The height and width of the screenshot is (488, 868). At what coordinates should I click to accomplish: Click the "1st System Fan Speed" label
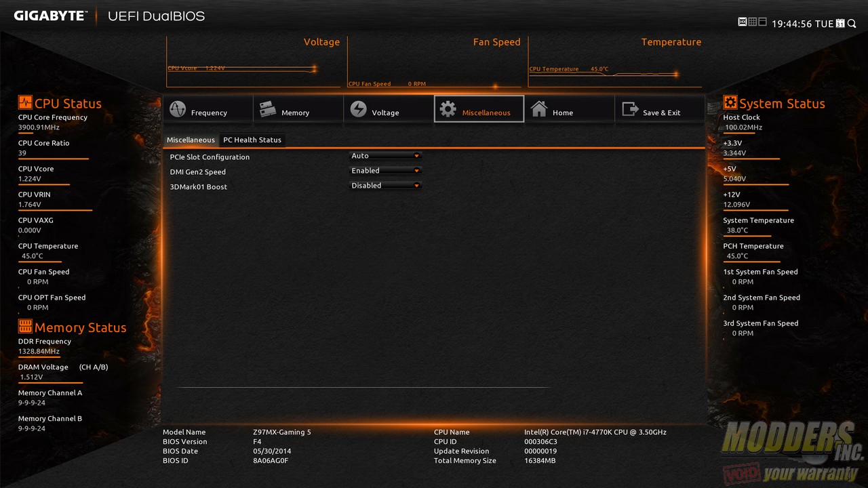(x=761, y=272)
